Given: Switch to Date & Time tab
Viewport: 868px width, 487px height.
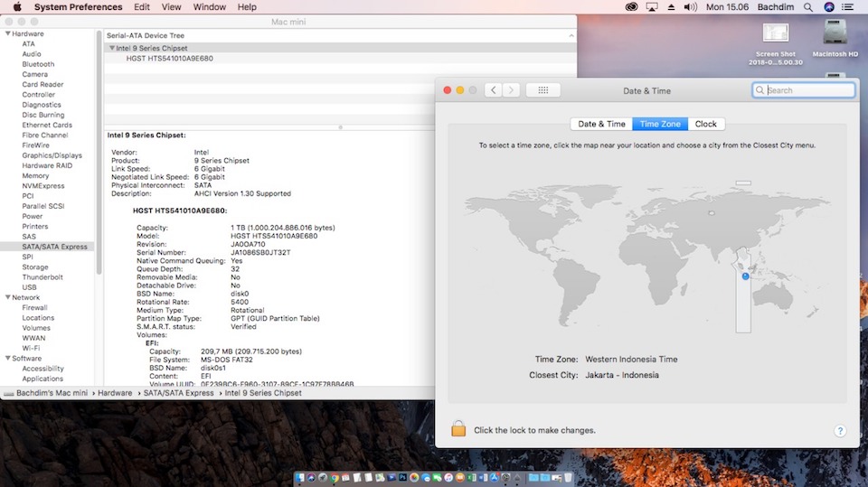Looking at the screenshot, I should click(x=601, y=124).
